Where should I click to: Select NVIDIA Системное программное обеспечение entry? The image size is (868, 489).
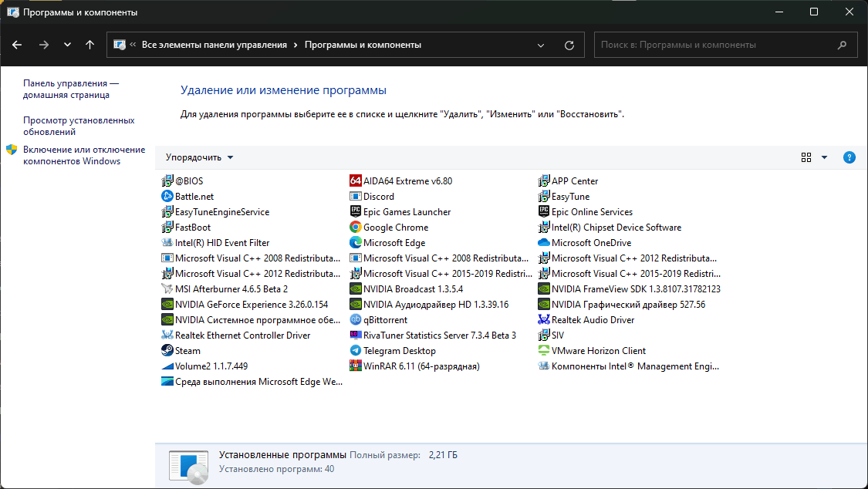point(251,320)
